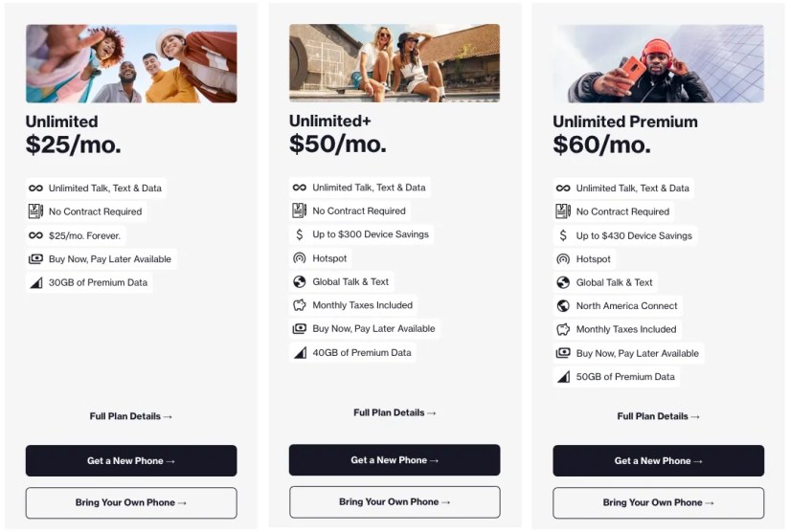Image resolution: width=790 pixels, height=532 pixels.
Task: Click the globe icon beside Global Talk & Text in Unlimited+
Action: click(x=300, y=282)
